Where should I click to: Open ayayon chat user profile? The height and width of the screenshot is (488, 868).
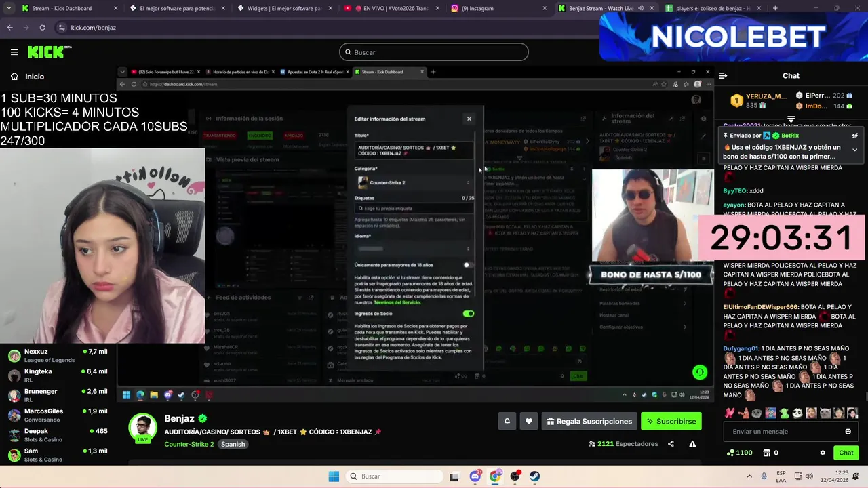coord(734,205)
